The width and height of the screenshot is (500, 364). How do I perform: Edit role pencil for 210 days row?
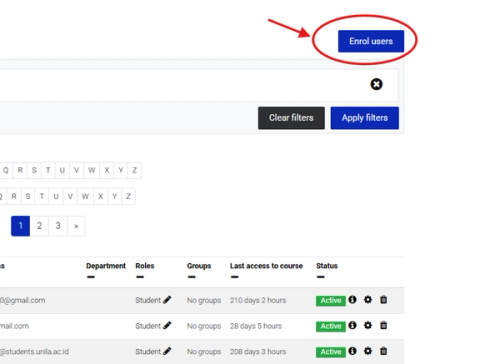tap(167, 300)
